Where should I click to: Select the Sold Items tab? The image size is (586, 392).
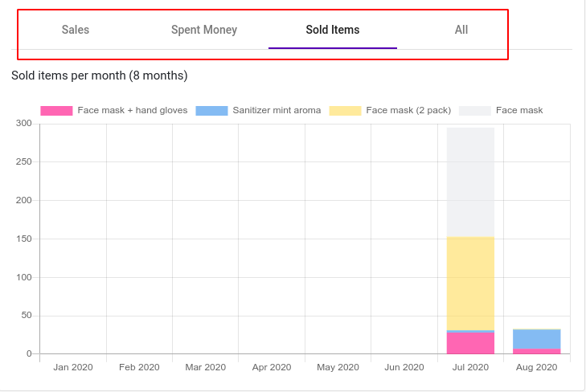333,30
